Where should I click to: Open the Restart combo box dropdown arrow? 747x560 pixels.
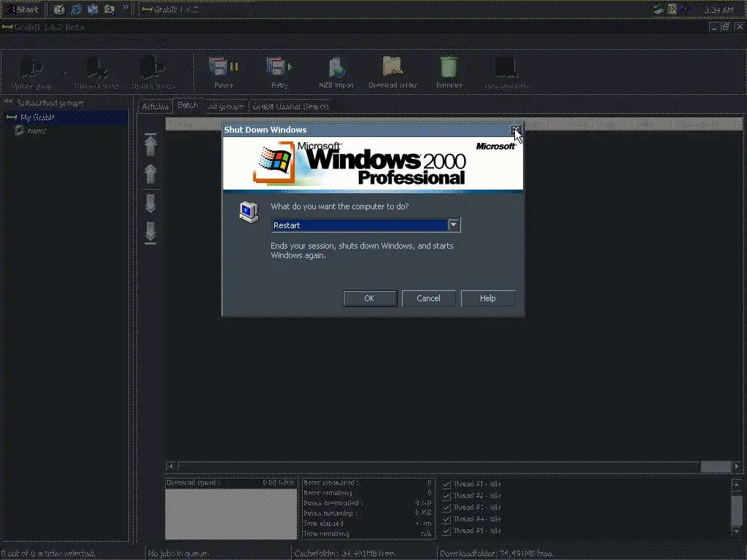click(x=454, y=225)
